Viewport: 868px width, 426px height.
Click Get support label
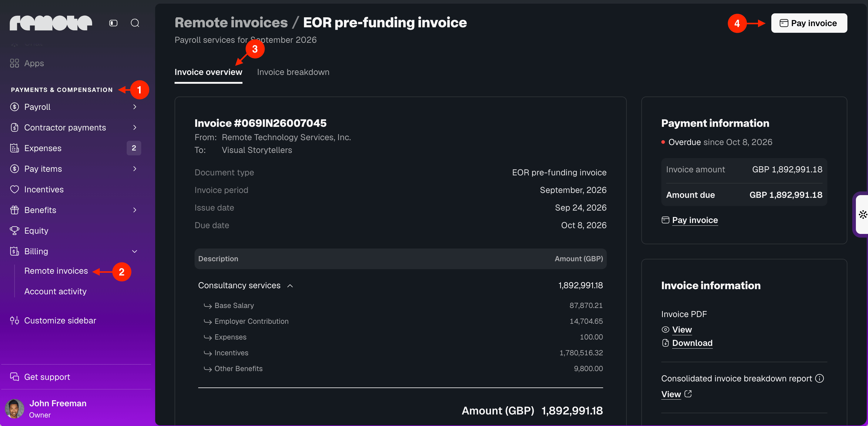coord(47,377)
